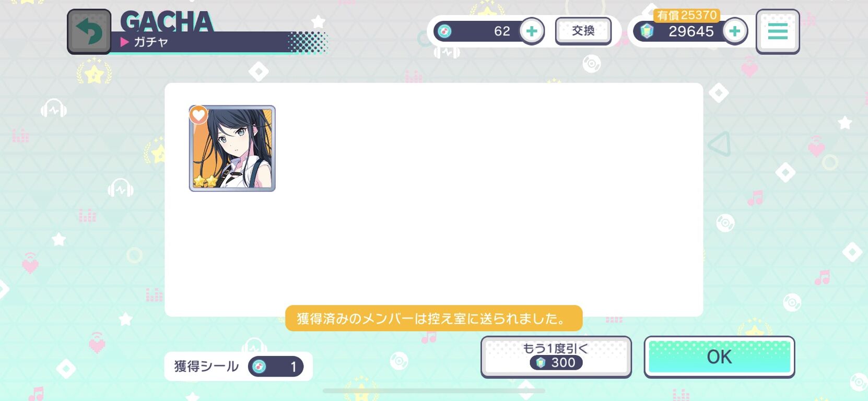Tap the 29645 crystal balance number
Screen dimensions: 868x401
coord(691,31)
